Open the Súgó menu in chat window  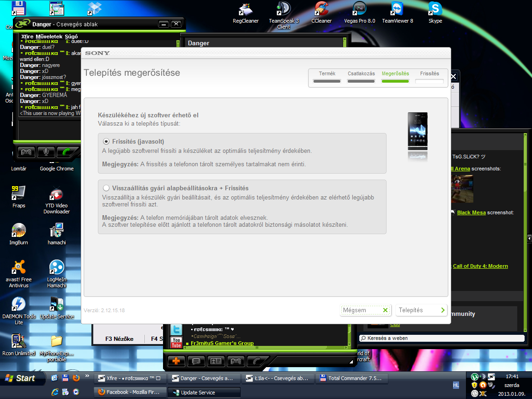71,36
